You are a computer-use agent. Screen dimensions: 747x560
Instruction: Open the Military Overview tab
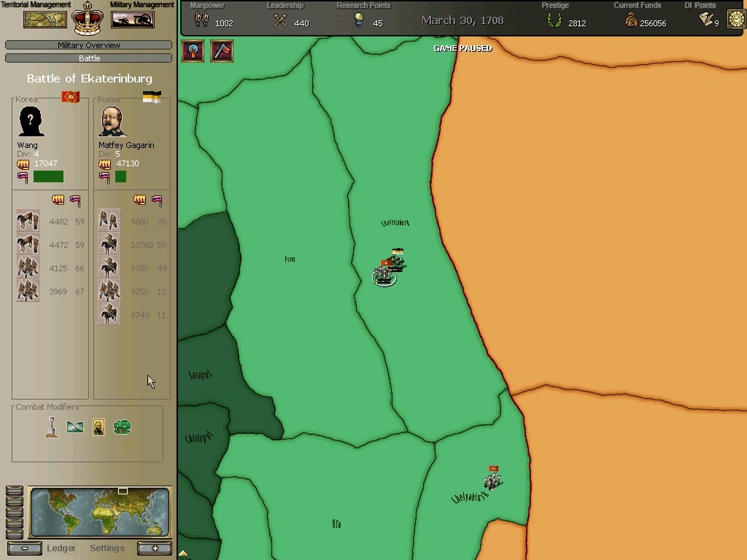[88, 45]
